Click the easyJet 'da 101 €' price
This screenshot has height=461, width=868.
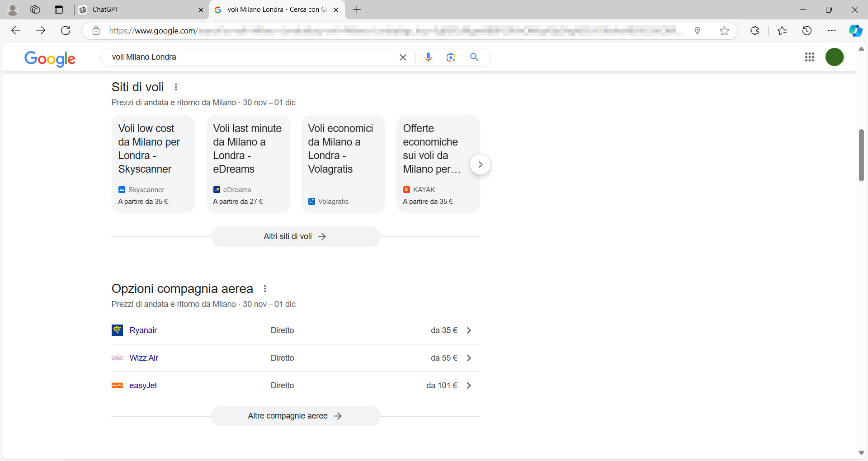coord(442,386)
